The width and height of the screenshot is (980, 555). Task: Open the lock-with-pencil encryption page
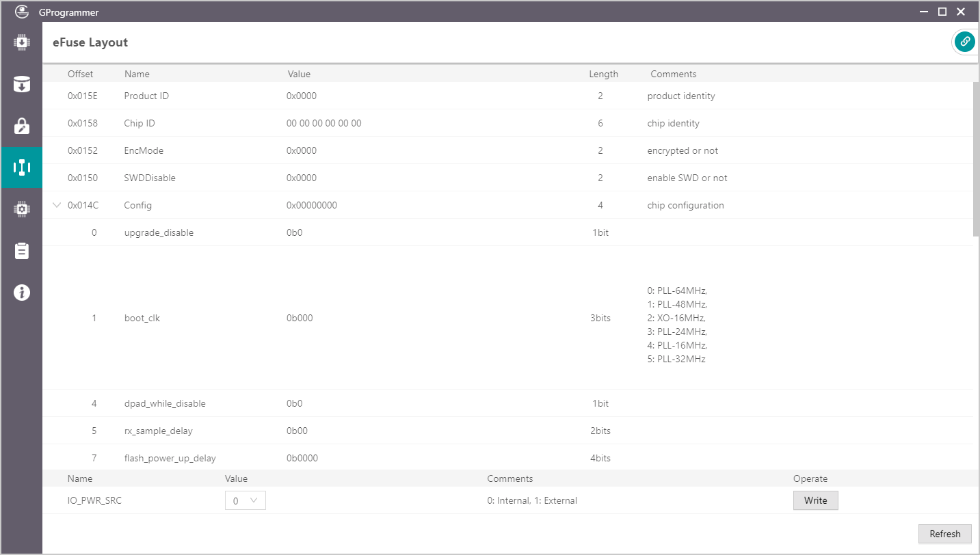[x=22, y=126]
